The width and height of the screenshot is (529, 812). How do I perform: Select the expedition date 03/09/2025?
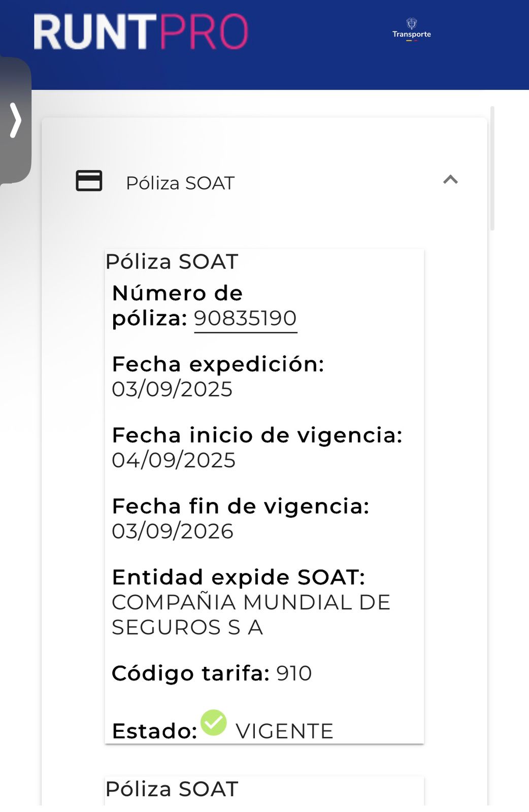[172, 389]
